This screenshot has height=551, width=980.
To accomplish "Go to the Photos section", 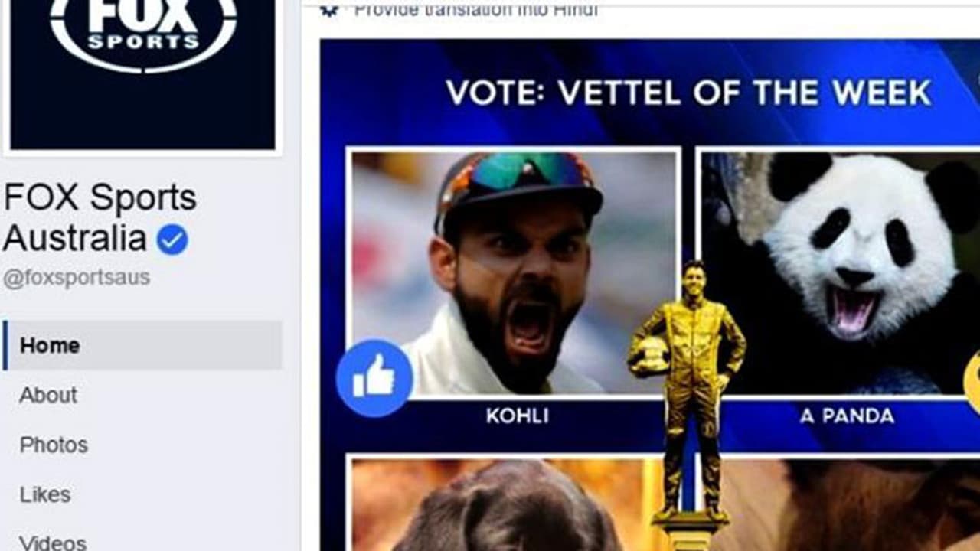I will point(54,445).
